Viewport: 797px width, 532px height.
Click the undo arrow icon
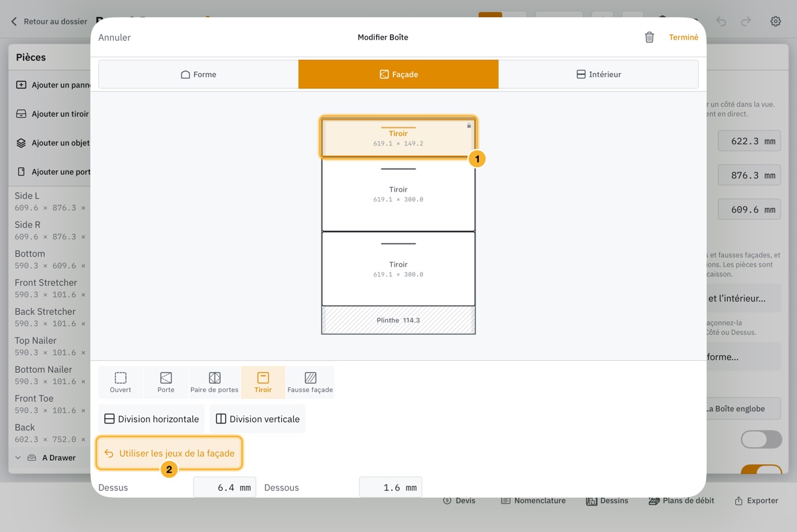[721, 21]
